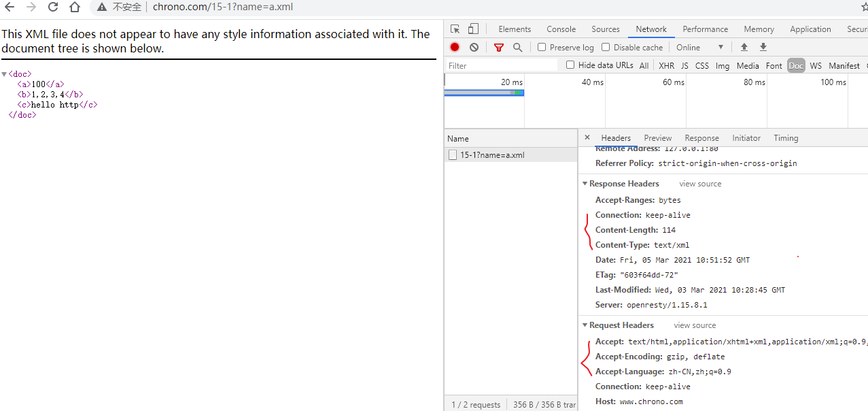Reload the page in browser
The width and height of the screenshot is (868, 411).
tap(52, 7)
